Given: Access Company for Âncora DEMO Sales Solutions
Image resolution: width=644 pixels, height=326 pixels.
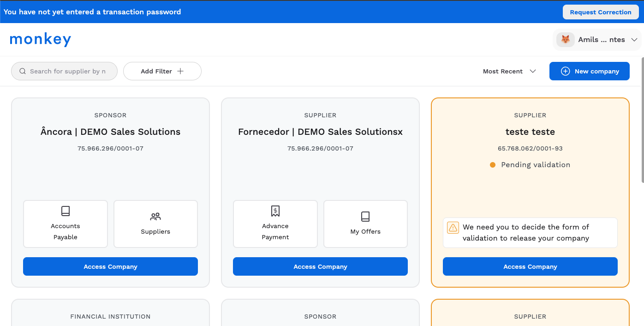Looking at the screenshot, I should coord(110,266).
